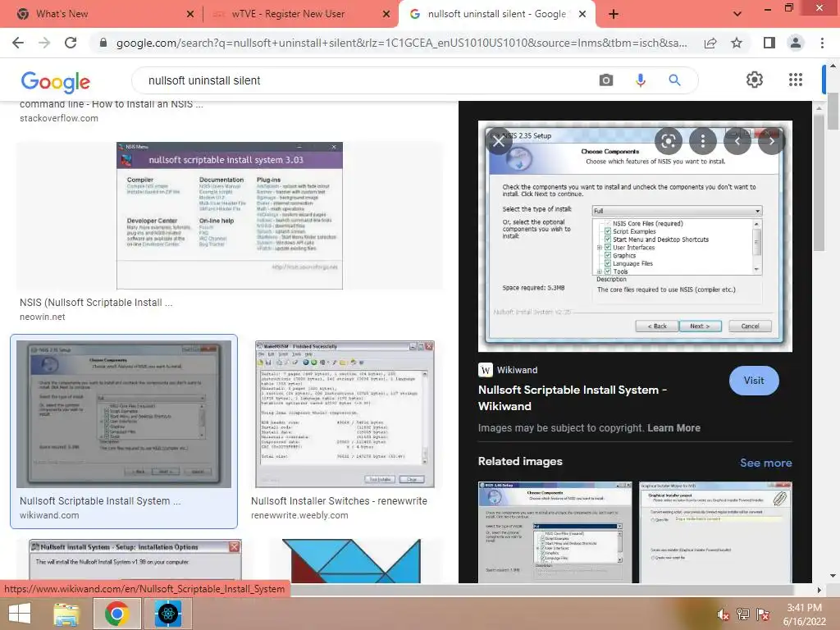Open NSIS Menu 3.03 thumbnail from neowin
This screenshot has width=840, height=630.
click(230, 216)
